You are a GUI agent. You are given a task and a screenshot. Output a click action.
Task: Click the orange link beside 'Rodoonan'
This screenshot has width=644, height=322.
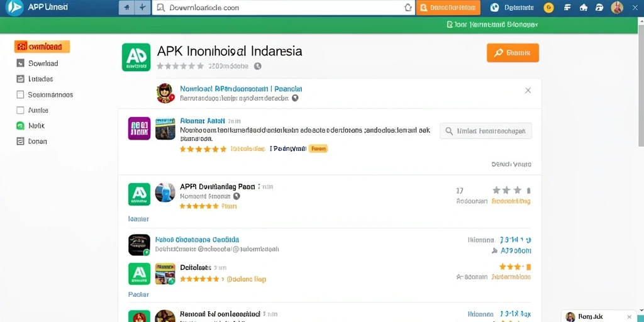click(511, 201)
